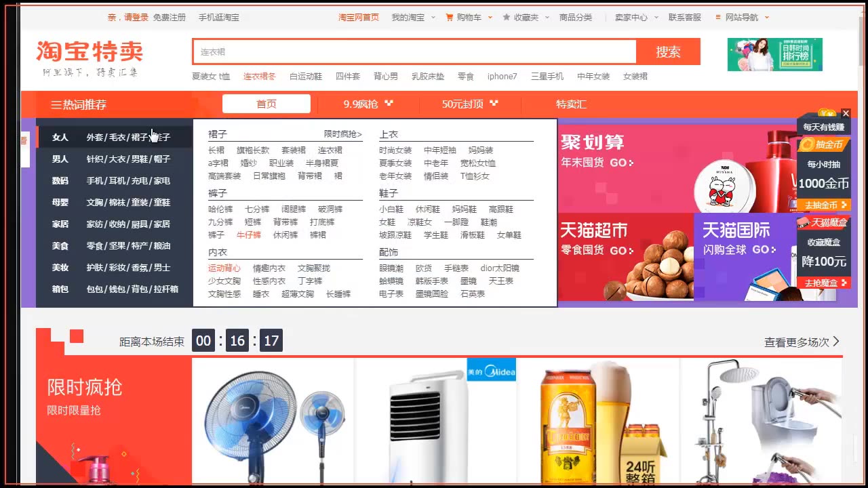Select the 9.9疯抢 tab

coord(368,104)
